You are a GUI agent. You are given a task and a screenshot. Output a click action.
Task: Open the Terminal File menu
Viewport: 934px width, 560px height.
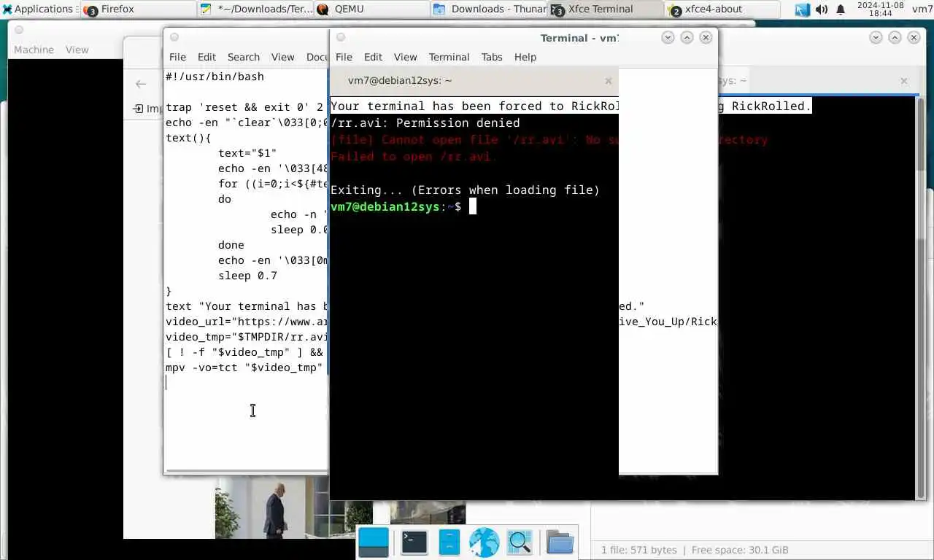pyautogui.click(x=344, y=57)
